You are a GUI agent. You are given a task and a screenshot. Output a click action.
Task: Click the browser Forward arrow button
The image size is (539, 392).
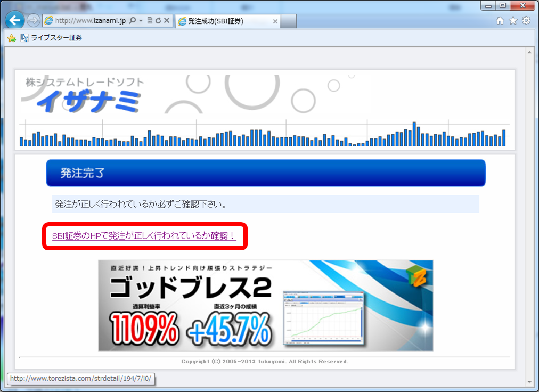coord(34,21)
